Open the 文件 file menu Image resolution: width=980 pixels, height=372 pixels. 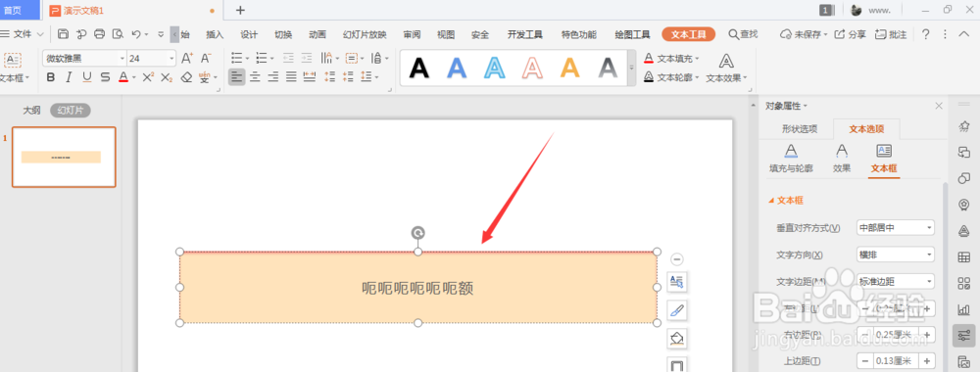23,34
